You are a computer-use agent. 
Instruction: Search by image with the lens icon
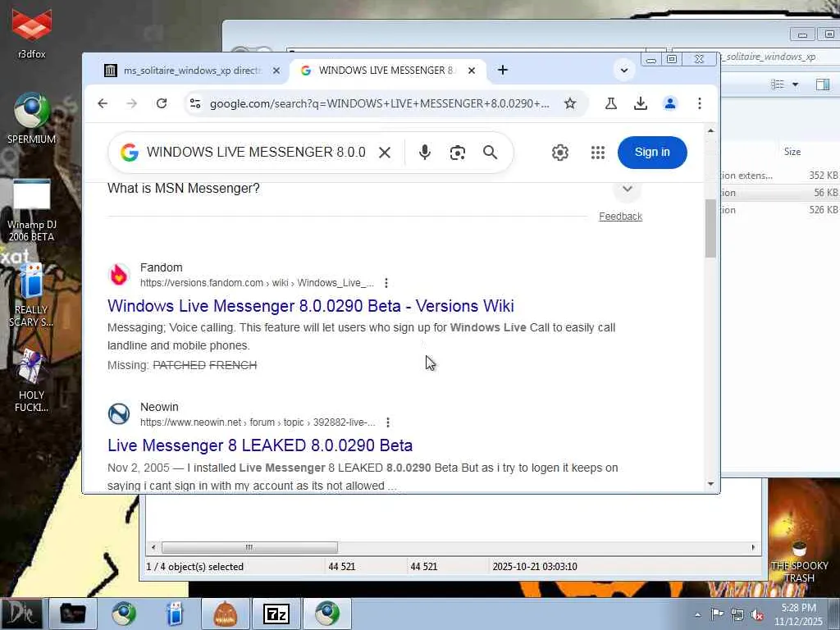457,153
